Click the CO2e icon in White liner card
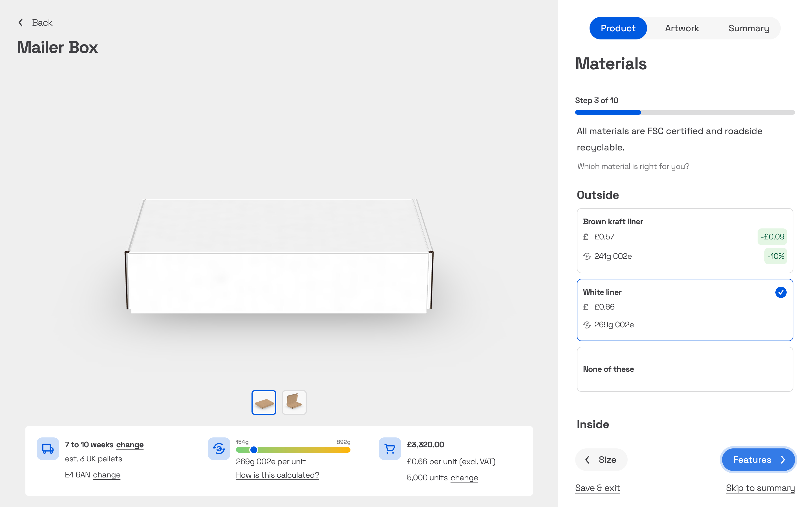The height and width of the screenshot is (507, 812). tap(586, 324)
